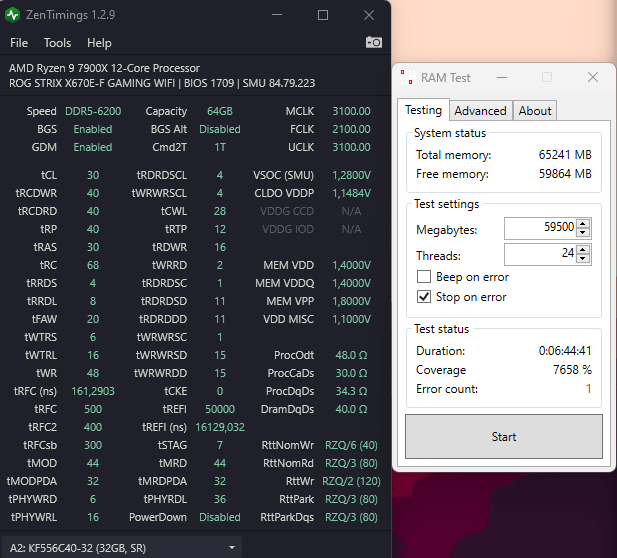Click the Free memory value 59864 MB
Screen dimensions: 617x558
pos(565,174)
